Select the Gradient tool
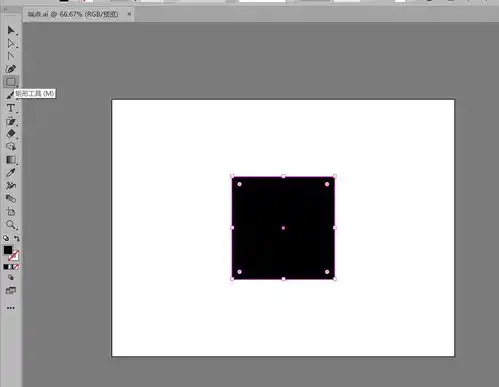499x387 pixels. pos(11,160)
